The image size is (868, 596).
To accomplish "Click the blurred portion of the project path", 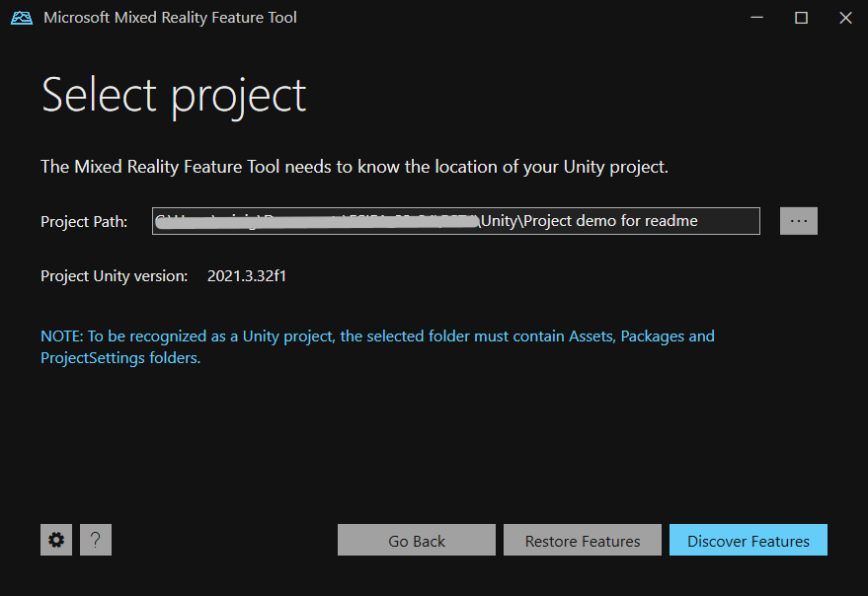I will (x=316, y=221).
